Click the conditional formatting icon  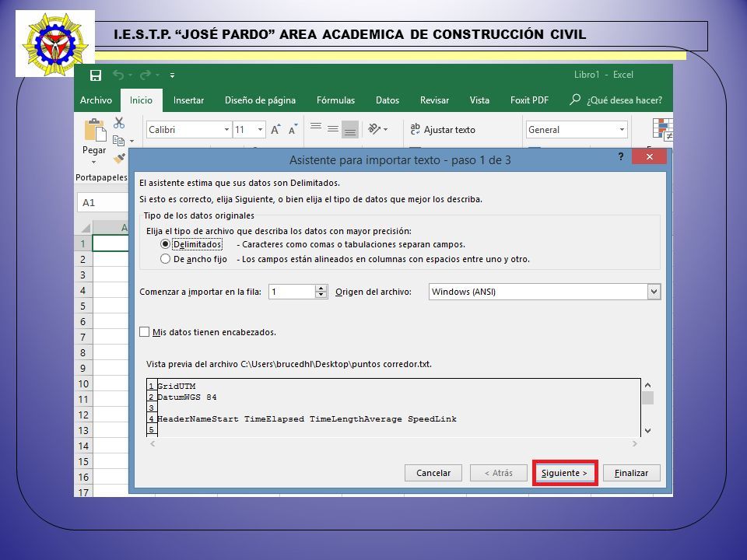click(x=663, y=130)
